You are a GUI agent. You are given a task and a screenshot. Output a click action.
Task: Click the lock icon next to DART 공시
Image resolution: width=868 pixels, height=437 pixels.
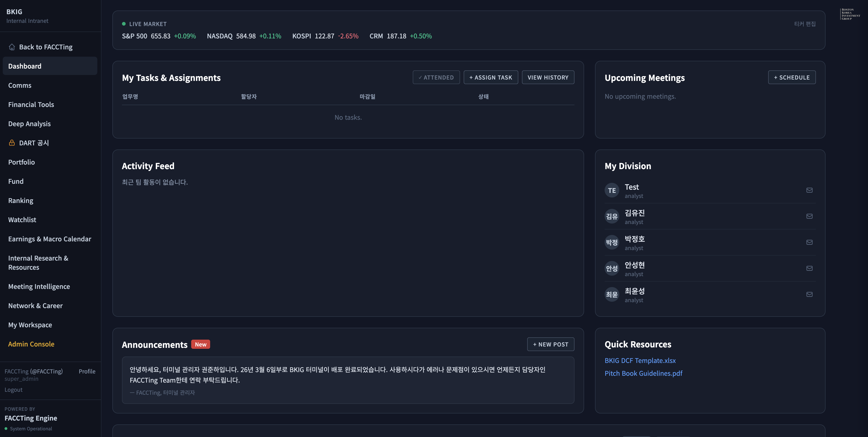12,143
